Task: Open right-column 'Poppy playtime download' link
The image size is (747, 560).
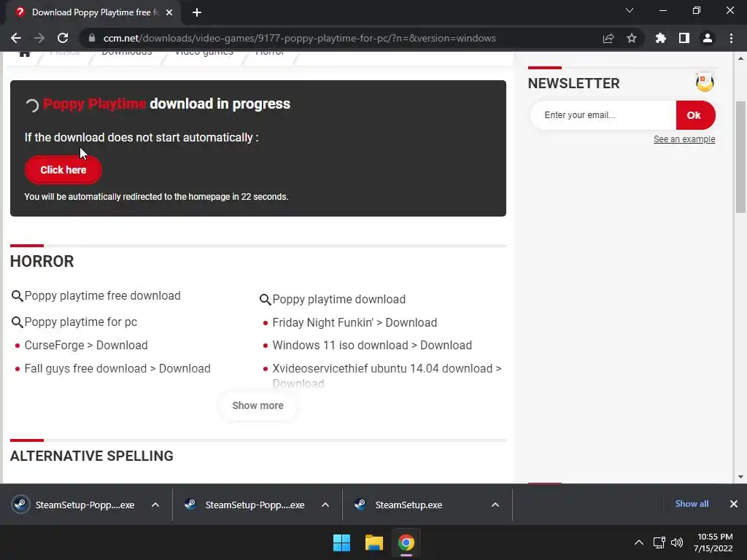Action: pos(339,300)
